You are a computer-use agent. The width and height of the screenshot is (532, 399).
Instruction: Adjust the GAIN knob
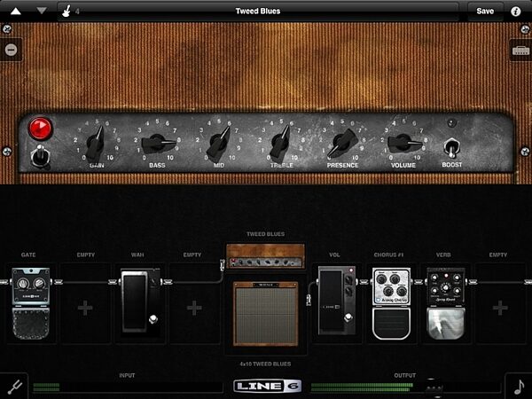click(x=96, y=144)
